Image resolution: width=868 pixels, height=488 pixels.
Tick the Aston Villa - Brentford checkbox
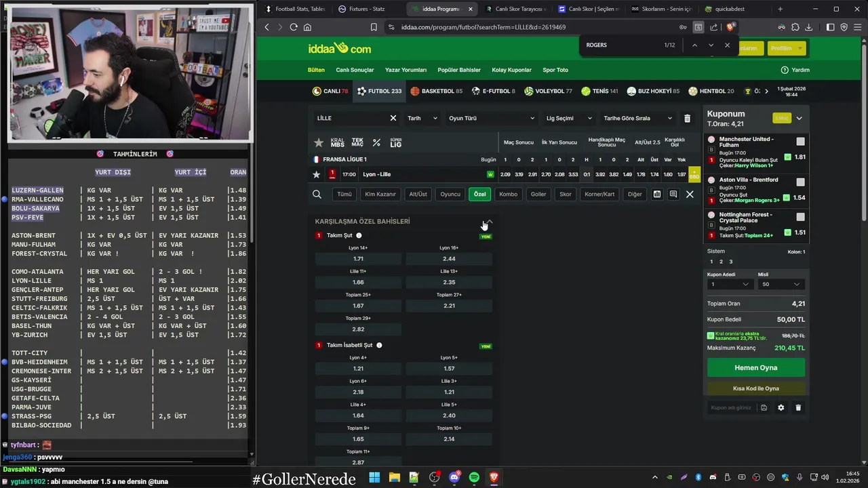[801, 182]
